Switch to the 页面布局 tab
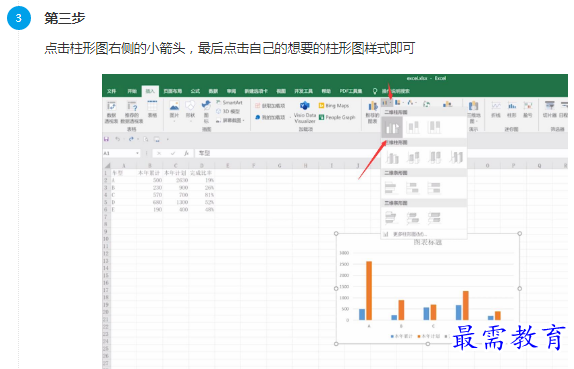This screenshot has height=369, width=574. pos(173,91)
